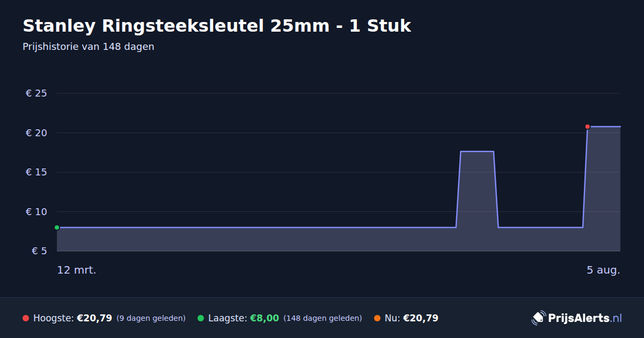The height and width of the screenshot is (338, 644).
Task: Click the orange Nu legend dot
Action: coord(377,318)
